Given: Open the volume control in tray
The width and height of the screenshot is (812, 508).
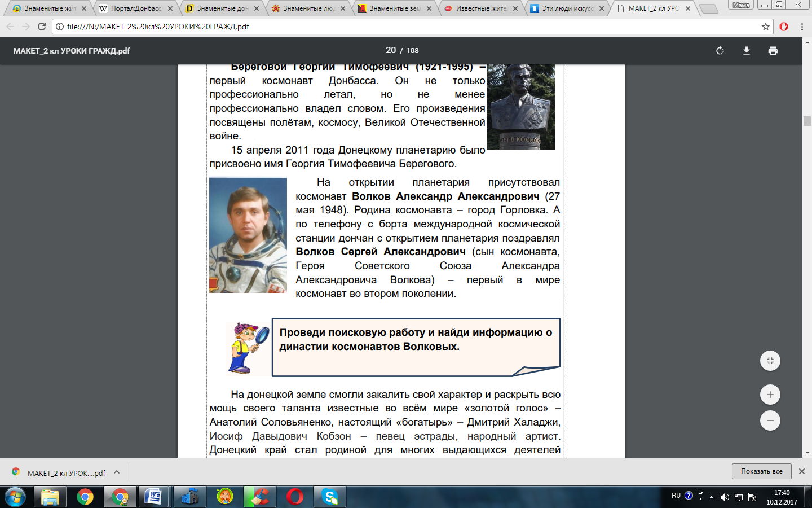Looking at the screenshot, I should [725, 497].
